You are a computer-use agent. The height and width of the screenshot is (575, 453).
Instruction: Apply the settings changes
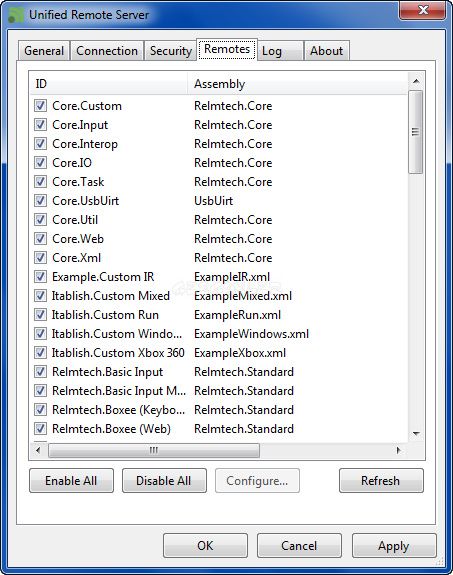click(x=394, y=546)
